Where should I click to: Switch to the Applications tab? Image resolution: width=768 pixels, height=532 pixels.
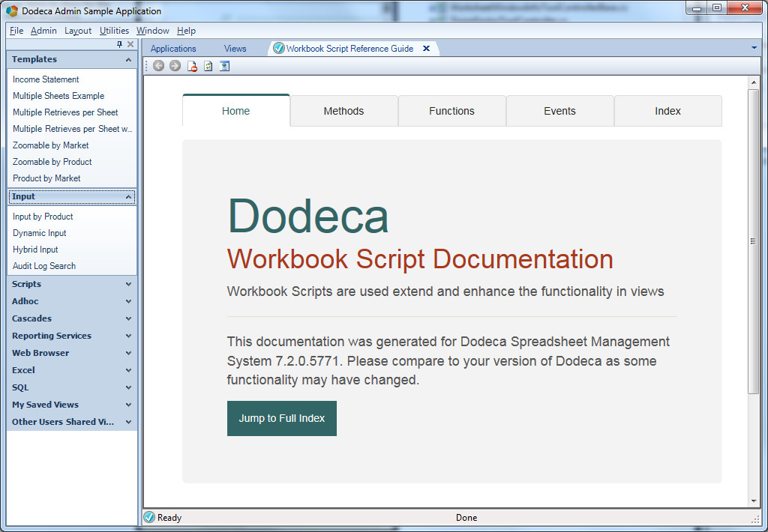tap(173, 49)
